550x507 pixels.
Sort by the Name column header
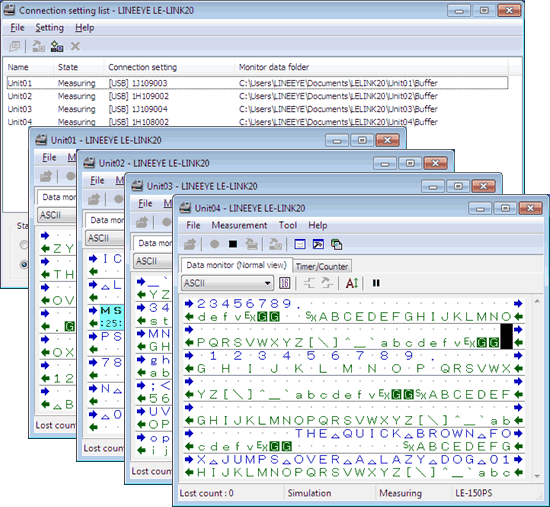coord(28,67)
